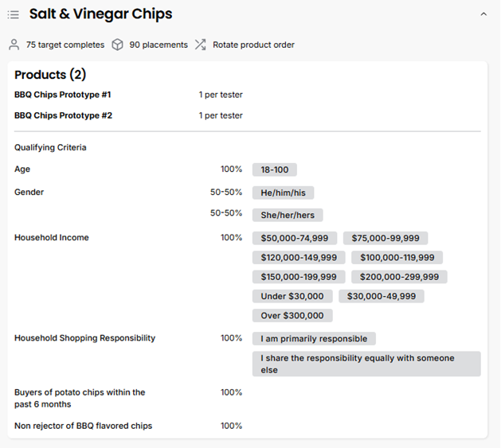This screenshot has height=448, width=501.
Task: Select the He/him/his gender tag
Action: pyautogui.click(x=283, y=193)
